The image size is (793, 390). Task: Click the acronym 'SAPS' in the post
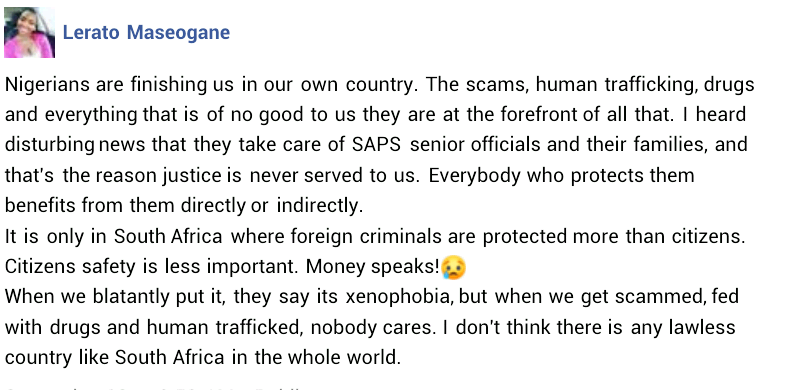pos(376,145)
